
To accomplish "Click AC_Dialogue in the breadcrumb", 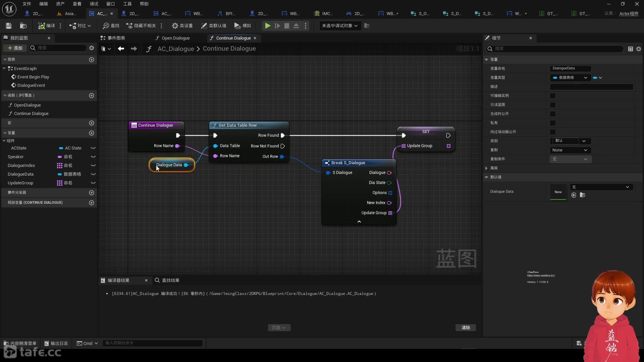I will pos(176,49).
